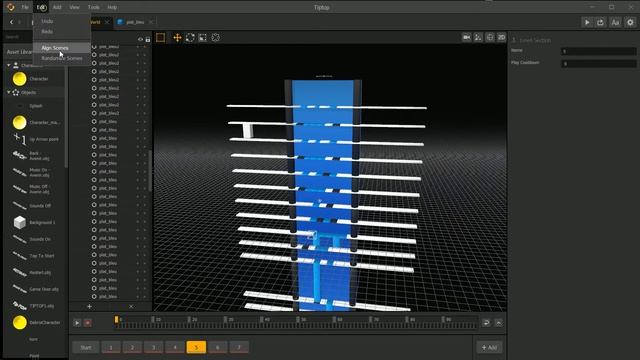
Task: Add new object with outliner plus
Action: coord(89,307)
